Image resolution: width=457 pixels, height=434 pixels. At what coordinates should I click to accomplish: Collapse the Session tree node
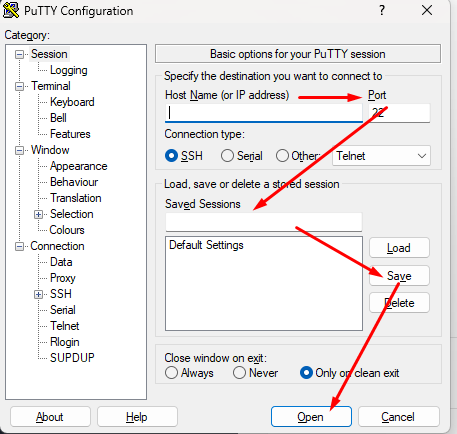pos(20,54)
